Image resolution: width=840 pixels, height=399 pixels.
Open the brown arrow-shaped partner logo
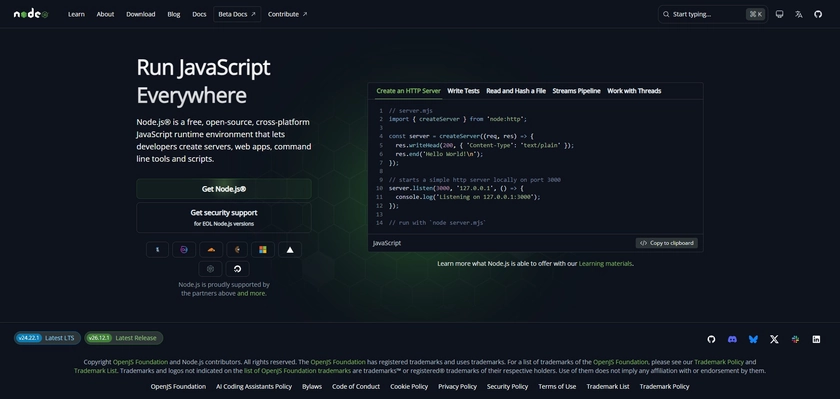tap(237, 250)
